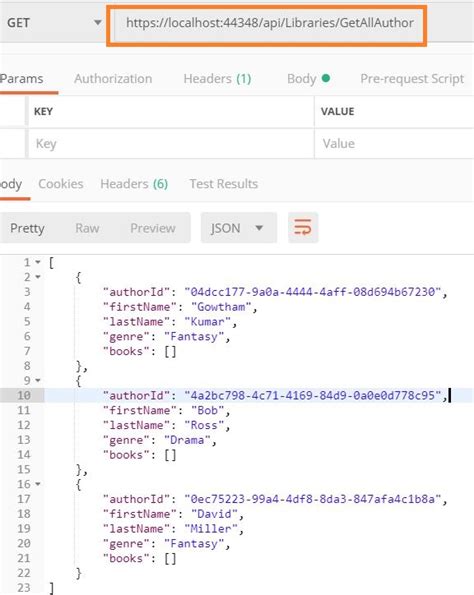Click the Key parameter input field
The width and height of the screenshot is (474, 595).
171,143
